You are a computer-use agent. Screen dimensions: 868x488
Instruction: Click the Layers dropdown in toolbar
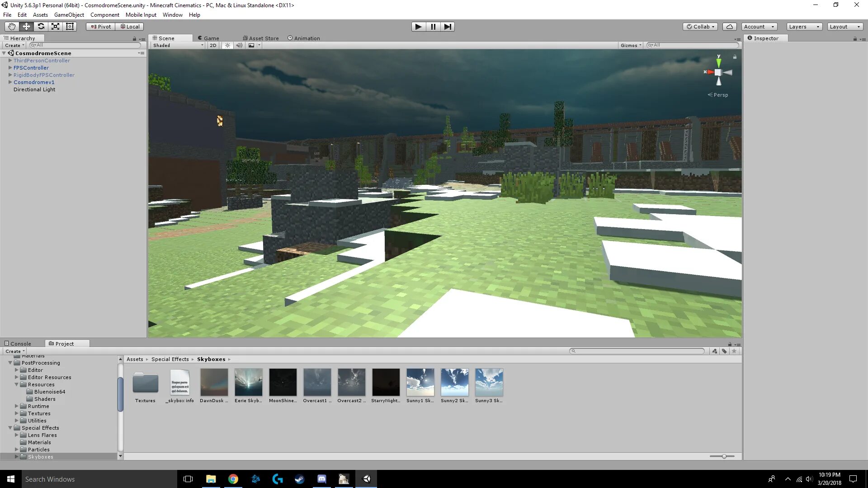(804, 26)
